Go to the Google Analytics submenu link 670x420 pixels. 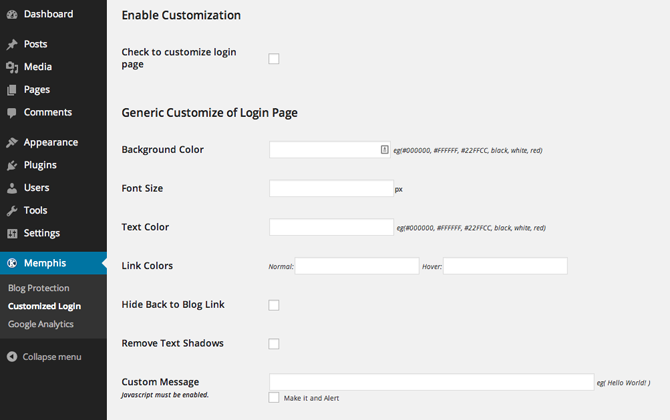pos(40,324)
